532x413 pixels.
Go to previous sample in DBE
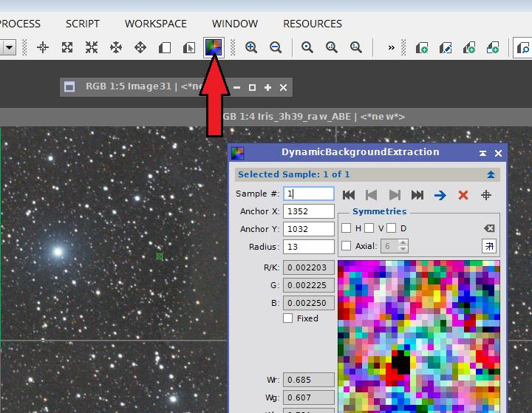pos(372,195)
